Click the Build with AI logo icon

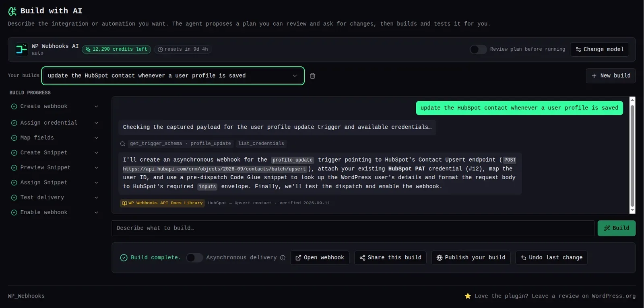coord(12,11)
